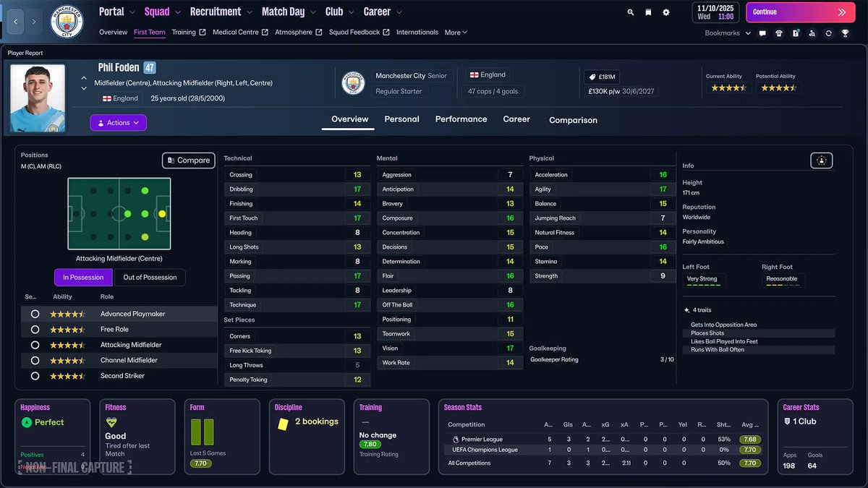Click the squad number 47 badge
Viewport: 868px width, 488px height.
pos(150,68)
